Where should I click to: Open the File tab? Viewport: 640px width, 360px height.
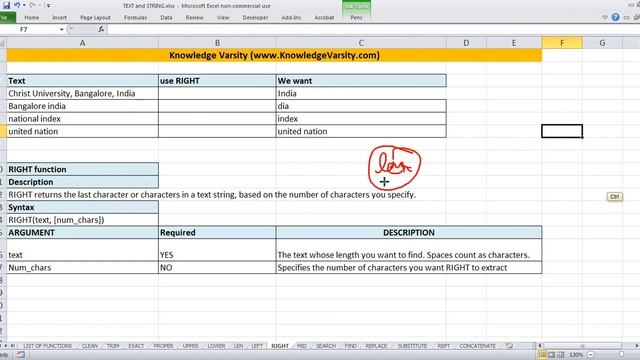pyautogui.click(x=7, y=18)
